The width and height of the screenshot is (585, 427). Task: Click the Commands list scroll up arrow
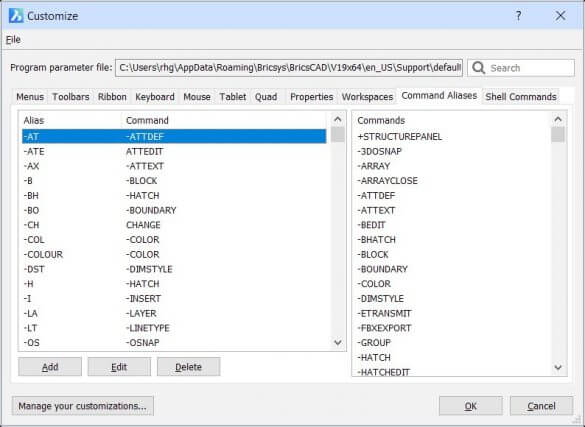[558, 119]
